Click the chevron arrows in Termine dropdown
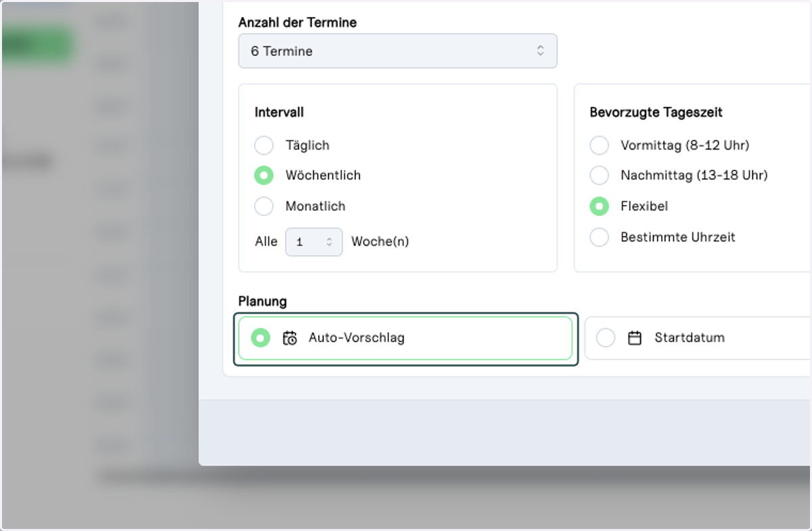812x531 pixels. (540, 51)
